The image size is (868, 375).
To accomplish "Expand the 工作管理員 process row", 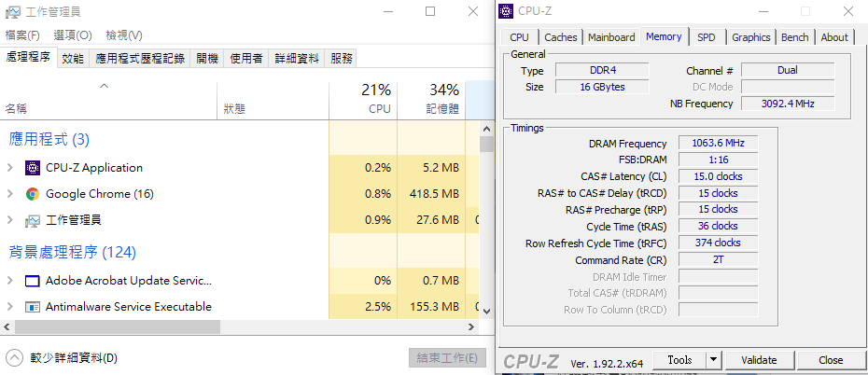I will pyautogui.click(x=9, y=221).
